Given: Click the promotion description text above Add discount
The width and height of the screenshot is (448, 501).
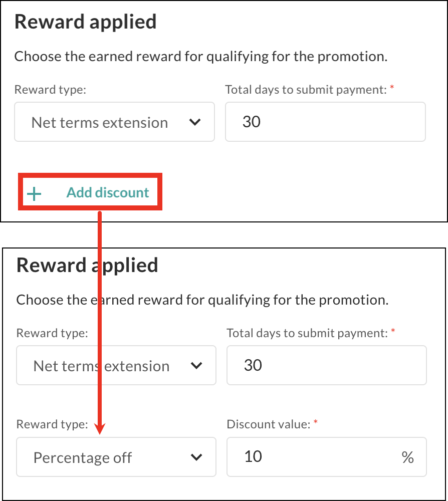Looking at the screenshot, I should [200, 56].
